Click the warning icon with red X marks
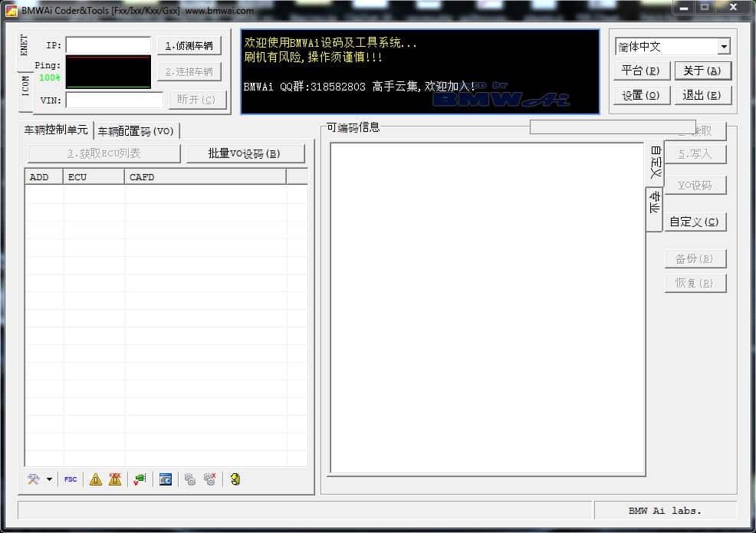Image resolution: width=756 pixels, height=533 pixels. 115,479
